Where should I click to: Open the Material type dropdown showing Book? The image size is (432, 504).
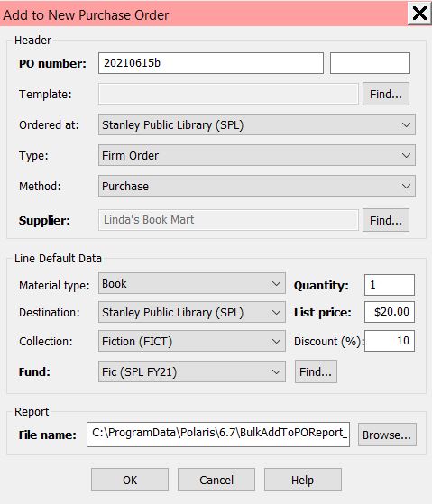point(192,283)
